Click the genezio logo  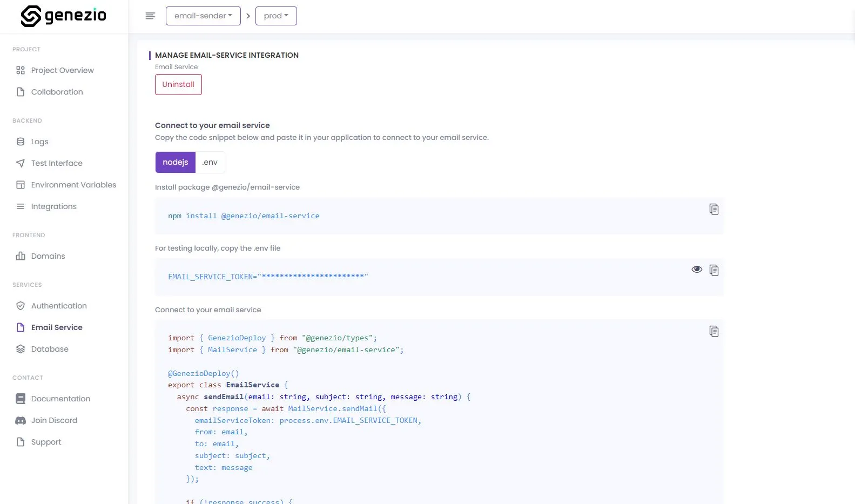[x=64, y=16]
